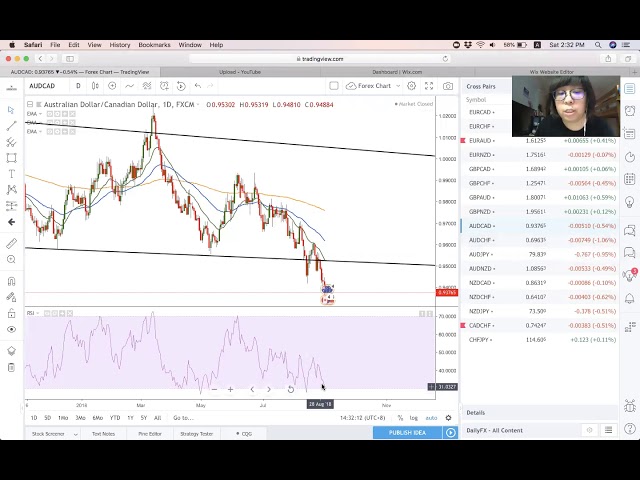
Task: Open the candlestick chart style selector
Action: click(x=96, y=86)
